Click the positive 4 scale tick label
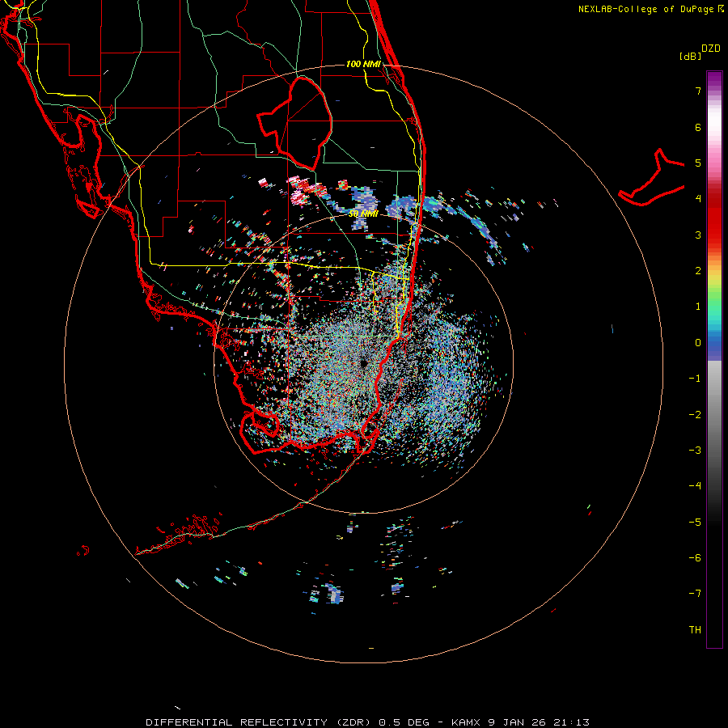 coord(698,199)
